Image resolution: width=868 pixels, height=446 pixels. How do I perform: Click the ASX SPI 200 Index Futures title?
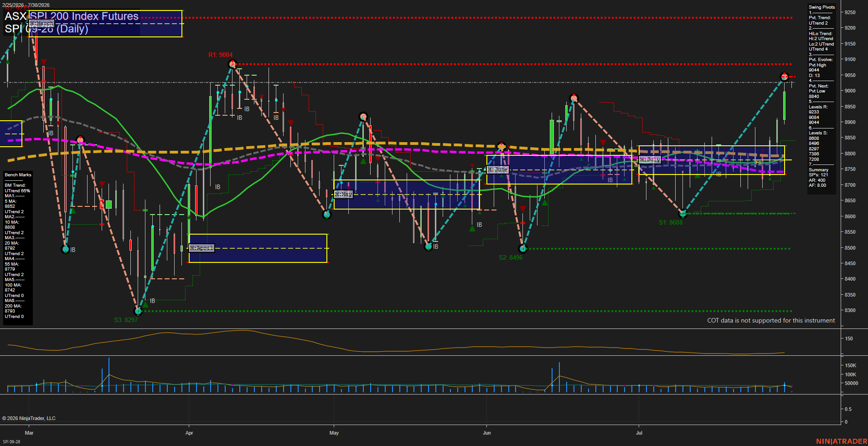(72, 16)
